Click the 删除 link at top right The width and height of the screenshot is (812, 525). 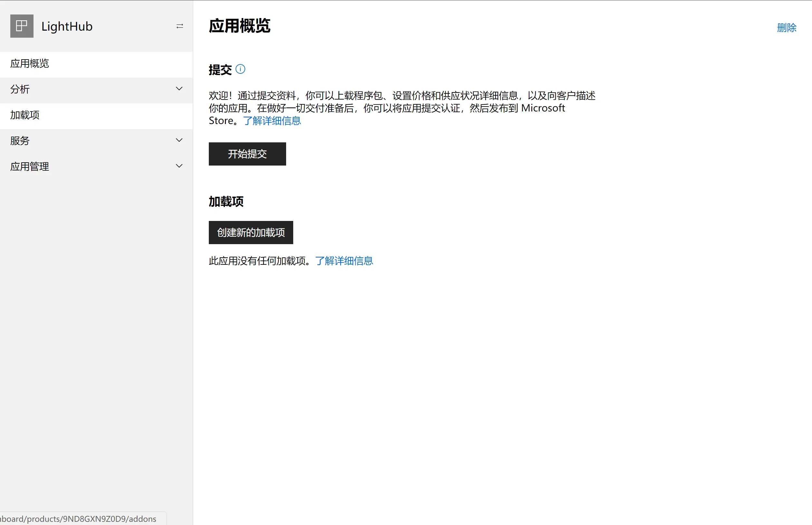tap(787, 28)
